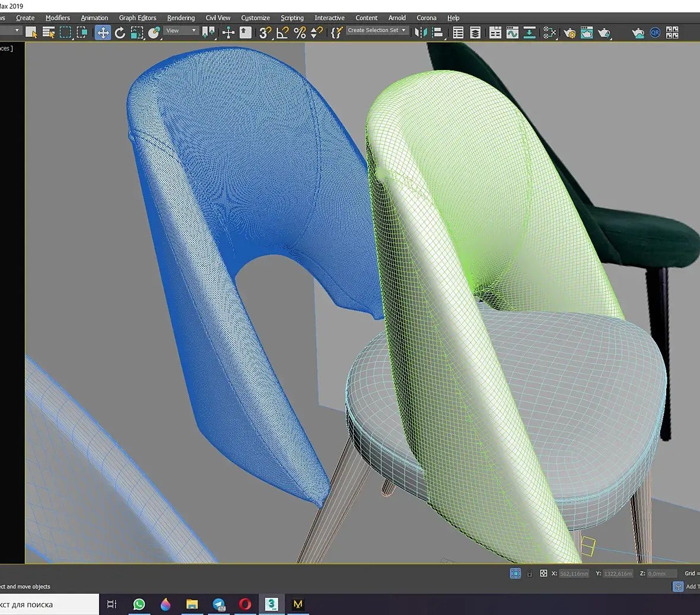The width and height of the screenshot is (700, 615).
Task: Select the Select Object tool
Action: coord(31,33)
